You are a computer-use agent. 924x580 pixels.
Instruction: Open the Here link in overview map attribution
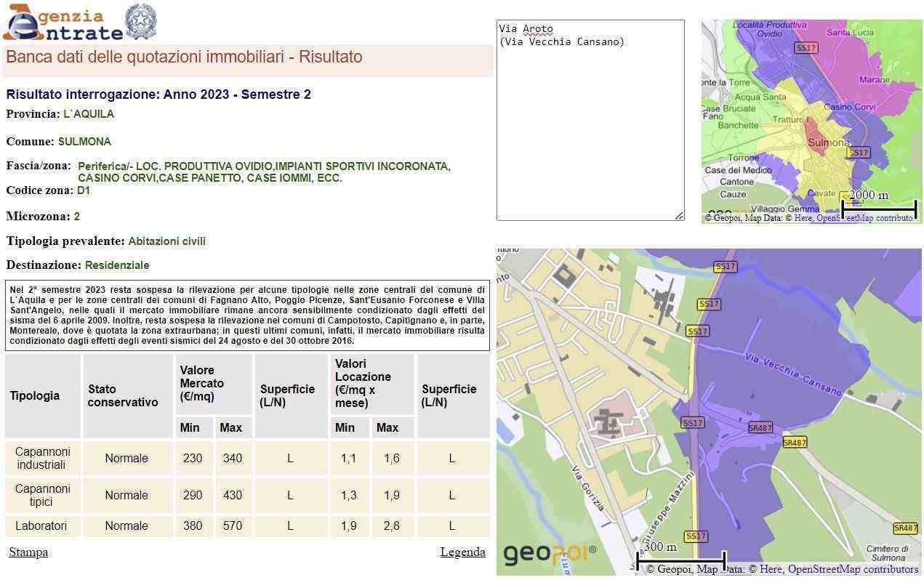[x=803, y=218]
